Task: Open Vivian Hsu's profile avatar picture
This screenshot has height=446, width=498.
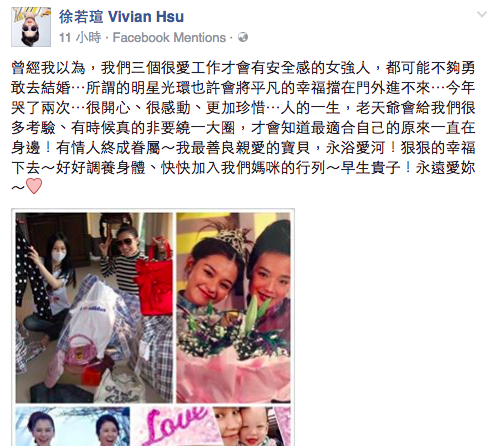Action: coord(31,27)
